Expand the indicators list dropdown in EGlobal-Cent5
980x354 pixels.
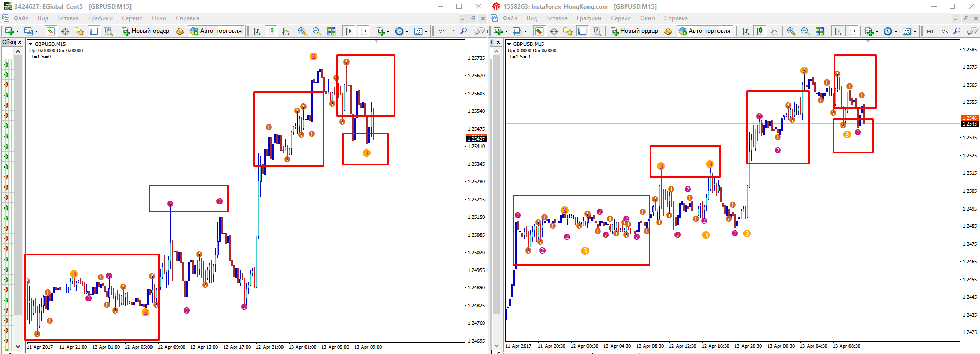tap(388, 31)
